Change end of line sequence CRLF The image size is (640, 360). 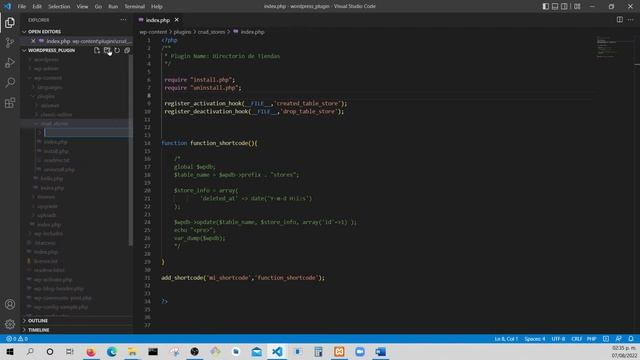coord(576,339)
